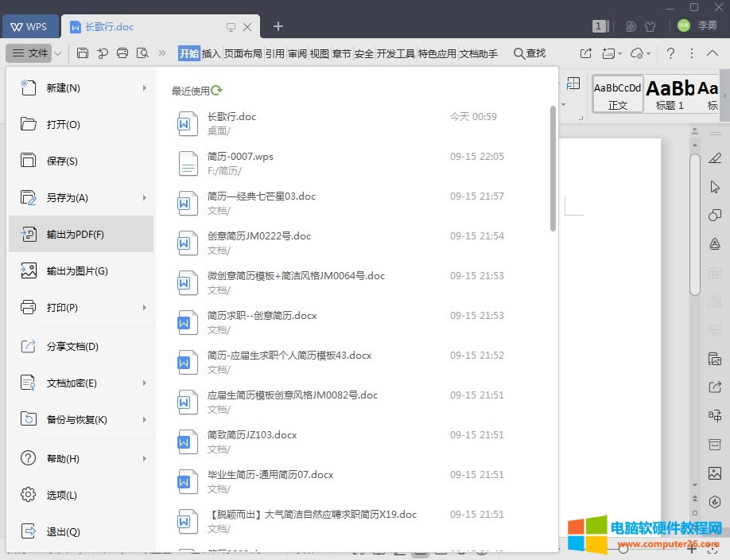Collapse the ribbon with the chevron icon
Viewport: 730px width, 560px height.
pos(713,52)
